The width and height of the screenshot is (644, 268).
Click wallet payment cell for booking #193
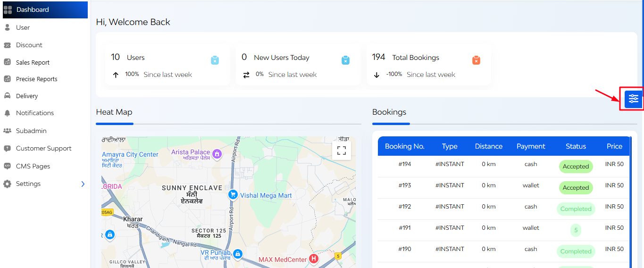[531, 185]
